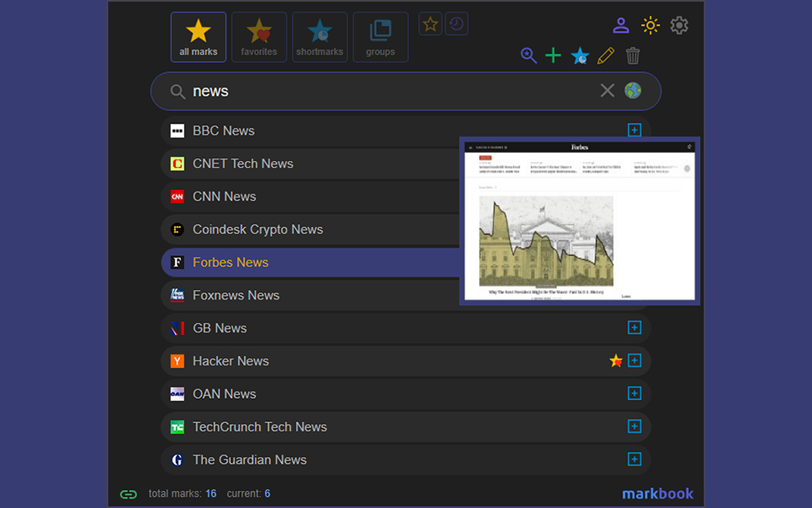
Task: Click the pencil edit icon
Action: pos(606,55)
